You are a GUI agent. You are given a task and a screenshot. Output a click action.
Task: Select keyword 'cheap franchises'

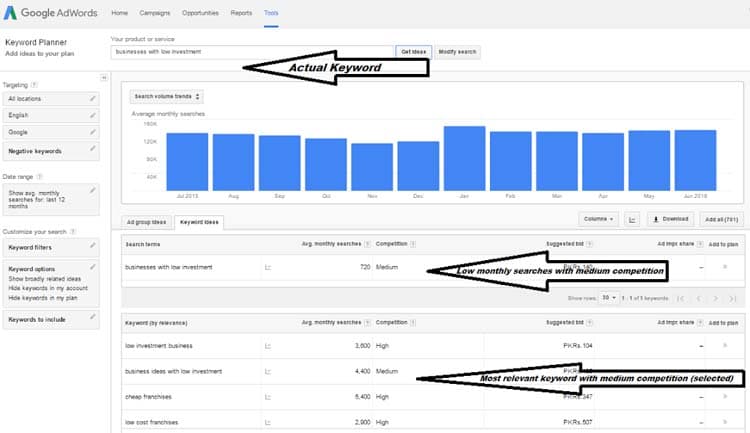148,397
